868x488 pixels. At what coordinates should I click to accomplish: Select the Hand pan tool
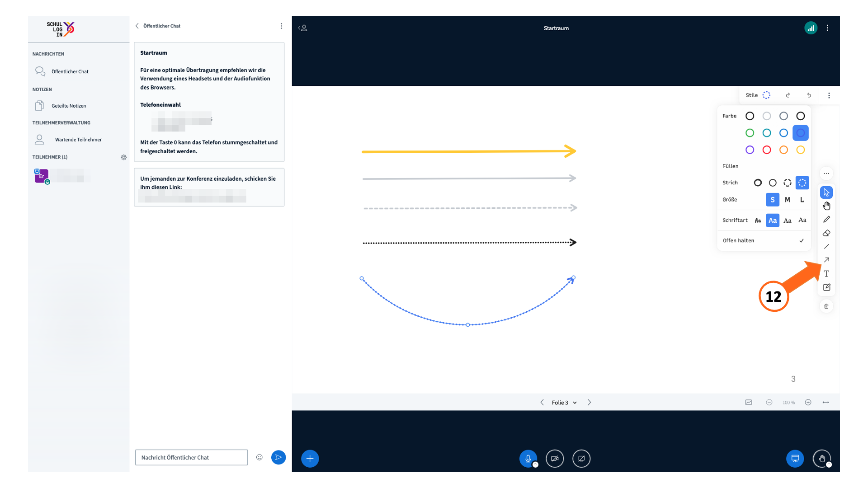(x=826, y=206)
